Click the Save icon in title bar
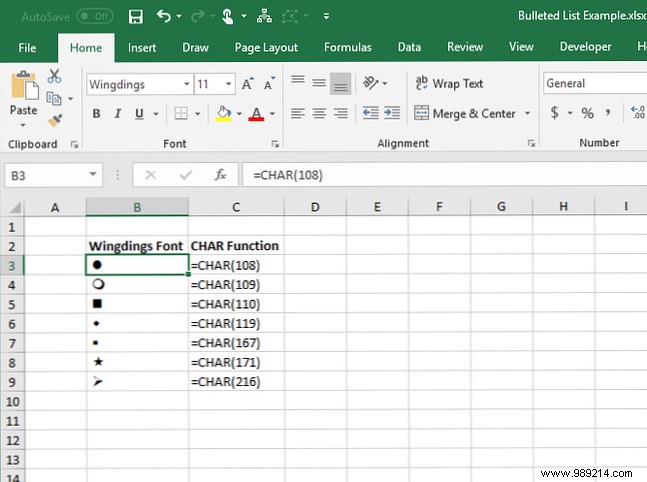Image resolution: width=647 pixels, height=482 pixels. [135, 17]
